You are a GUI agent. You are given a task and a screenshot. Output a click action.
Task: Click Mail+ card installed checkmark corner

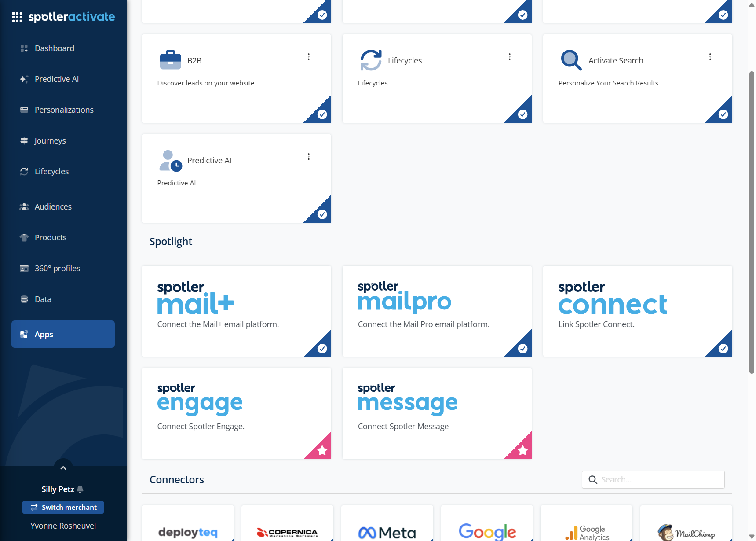point(322,348)
